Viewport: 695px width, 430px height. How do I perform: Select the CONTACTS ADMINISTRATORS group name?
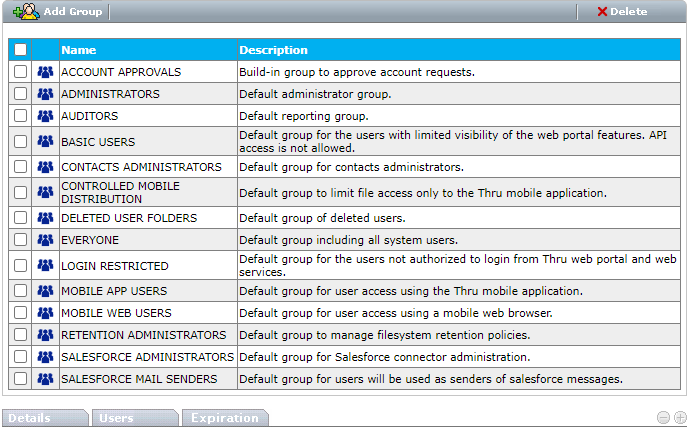(141, 167)
